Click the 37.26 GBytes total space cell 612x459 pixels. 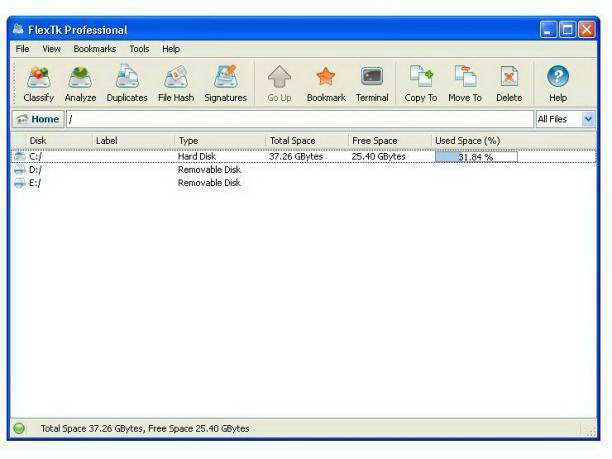pyautogui.click(x=296, y=157)
